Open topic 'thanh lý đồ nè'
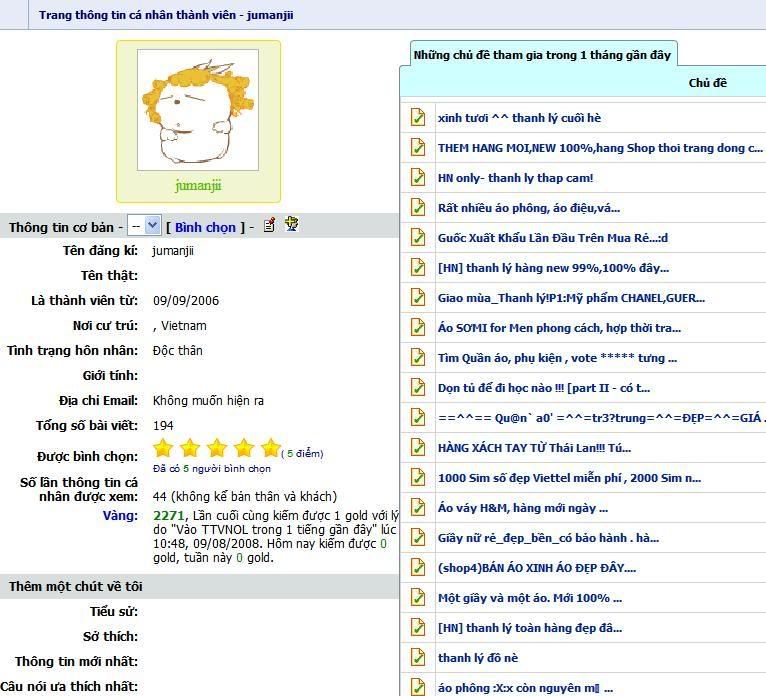 click(478, 658)
